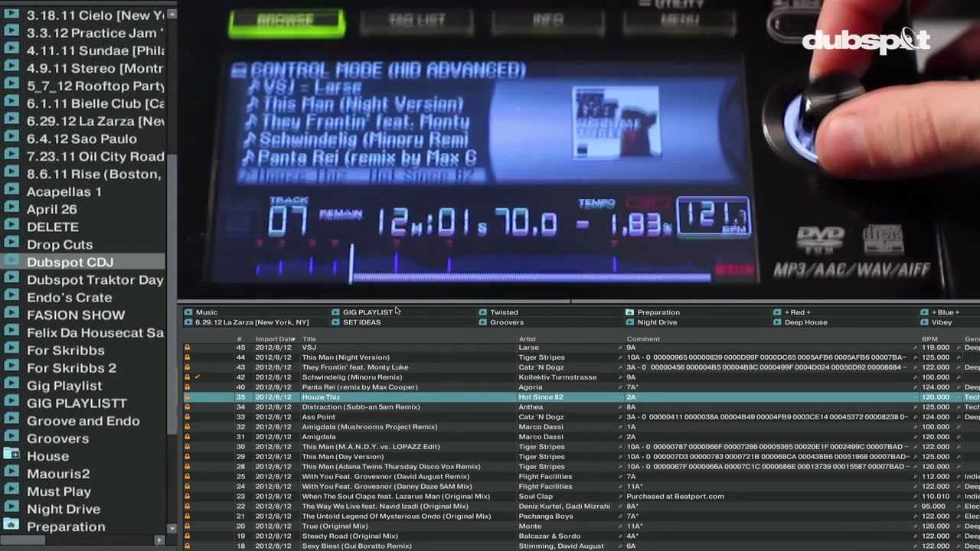Sort by the Artist column header

click(528, 339)
